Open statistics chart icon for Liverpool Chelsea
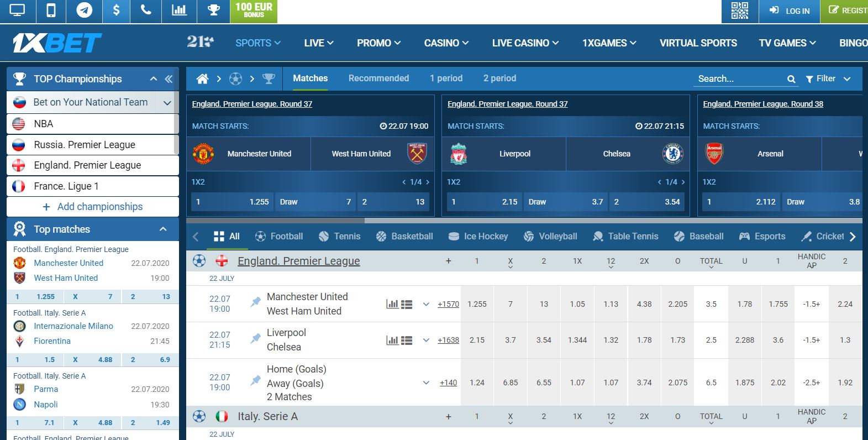This screenshot has height=440, width=868. point(392,341)
